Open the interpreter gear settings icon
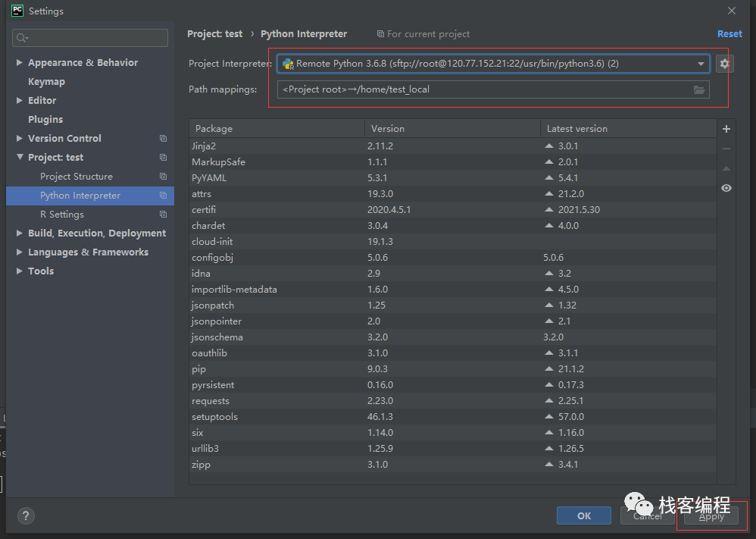Screen dimensions: 756x539 725,64
